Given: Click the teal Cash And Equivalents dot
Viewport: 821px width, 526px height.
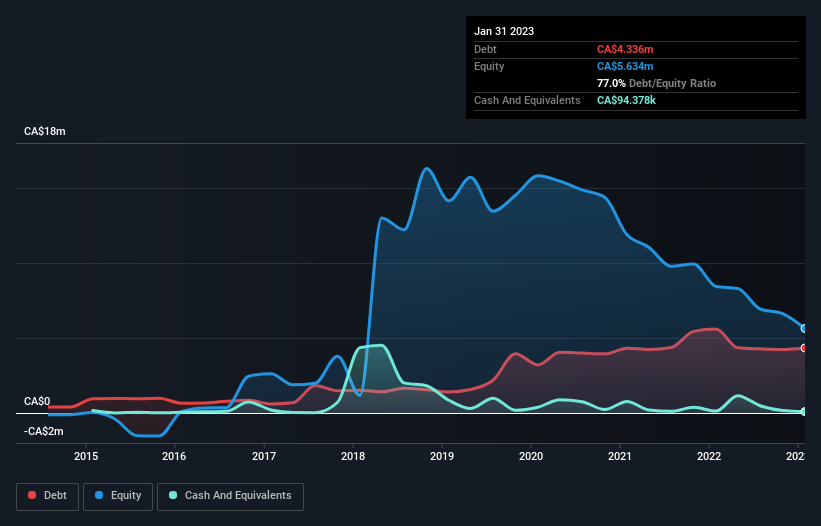Looking at the screenshot, I should [x=173, y=495].
